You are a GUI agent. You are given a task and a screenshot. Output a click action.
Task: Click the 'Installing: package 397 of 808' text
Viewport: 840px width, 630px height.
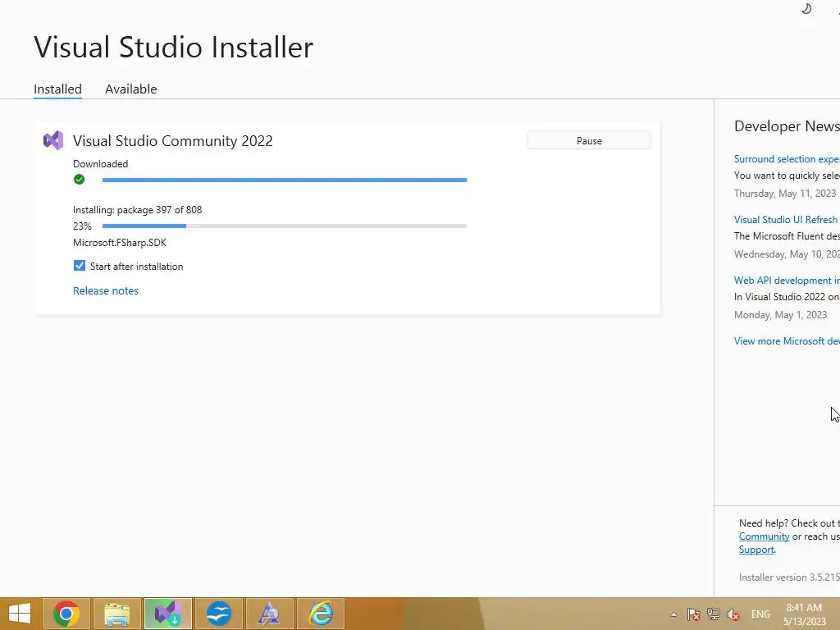138,210
